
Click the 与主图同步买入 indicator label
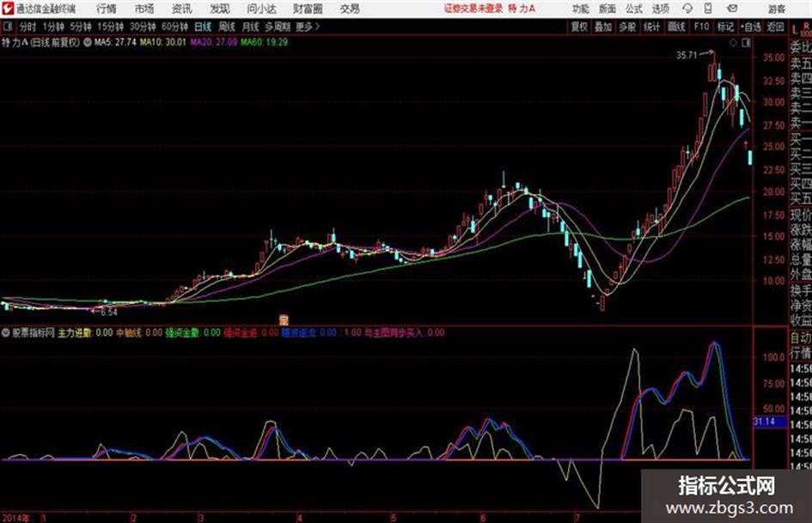click(x=394, y=332)
